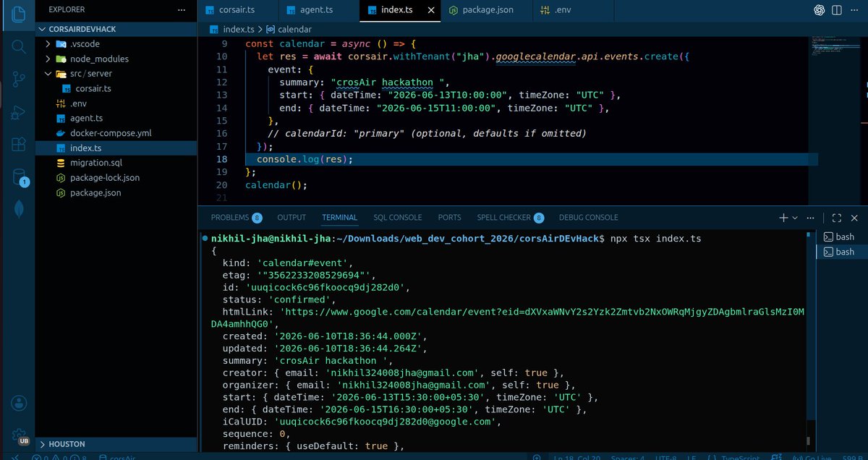Image resolution: width=868 pixels, height=460 pixels.
Task: Expand the node_modules folder
Action: [116, 59]
